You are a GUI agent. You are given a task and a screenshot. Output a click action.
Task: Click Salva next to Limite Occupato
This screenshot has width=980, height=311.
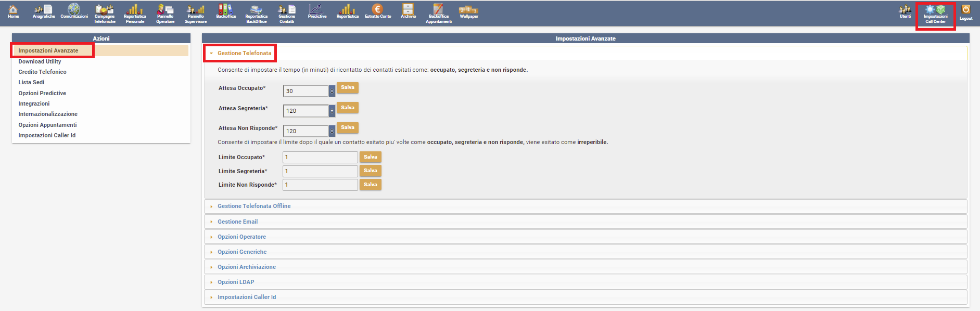point(370,157)
